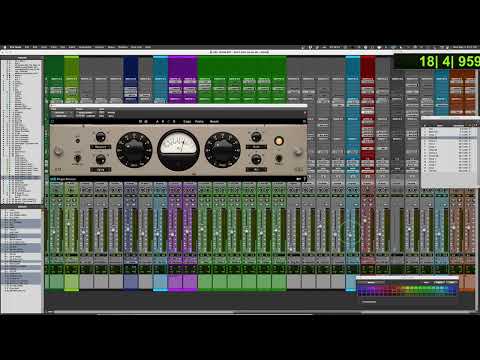Pick a yellow swatch in the color palette window
The width and height of the screenshot is (480, 360).
pyautogui.click(x=406, y=288)
